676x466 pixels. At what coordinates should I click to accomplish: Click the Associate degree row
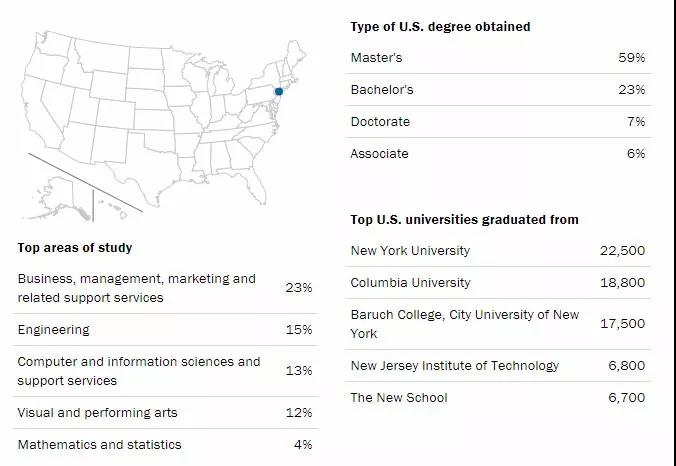point(498,153)
